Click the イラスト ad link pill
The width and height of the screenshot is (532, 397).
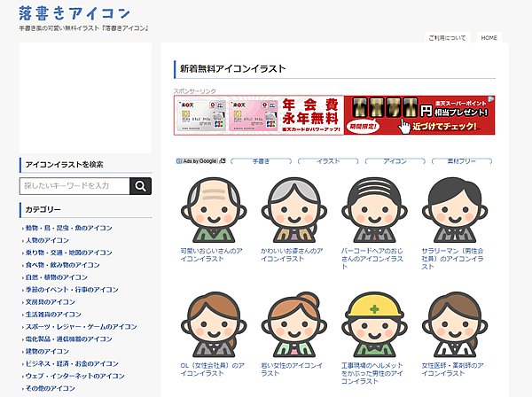(x=328, y=161)
